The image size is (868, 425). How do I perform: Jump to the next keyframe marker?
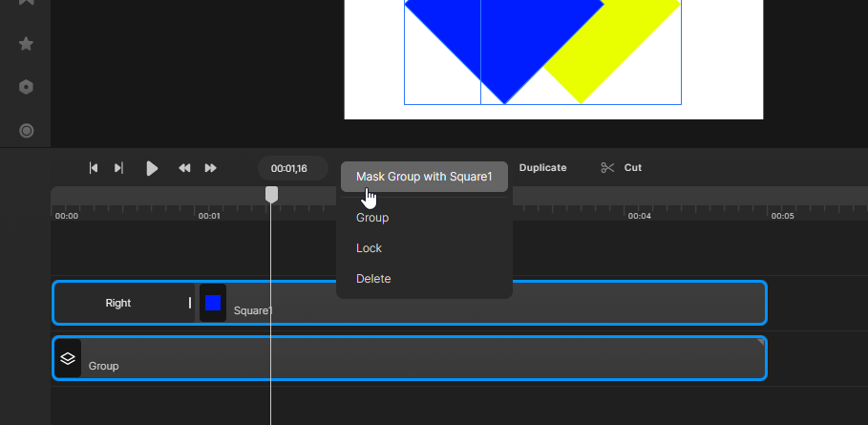click(118, 168)
